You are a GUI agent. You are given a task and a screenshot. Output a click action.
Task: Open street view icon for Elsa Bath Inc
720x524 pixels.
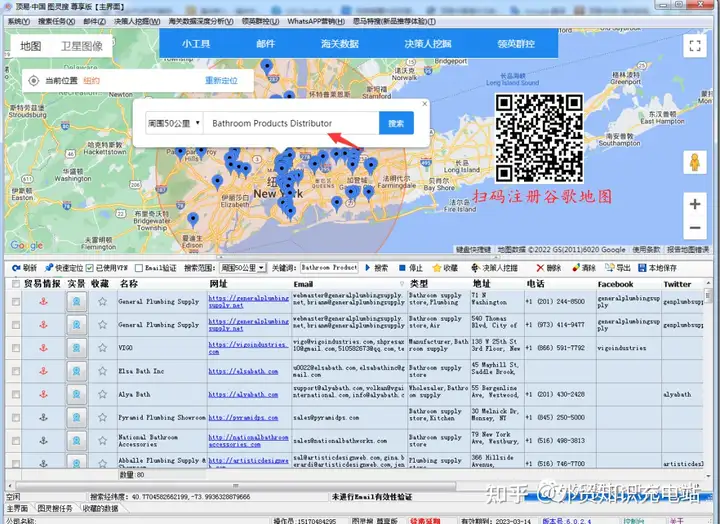pyautogui.click(x=77, y=371)
